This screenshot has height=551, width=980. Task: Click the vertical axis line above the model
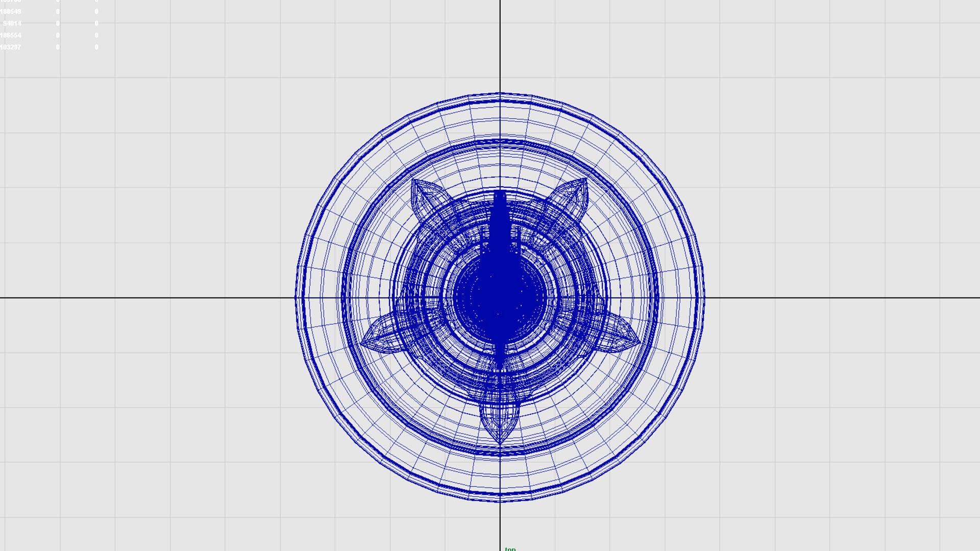click(500, 46)
